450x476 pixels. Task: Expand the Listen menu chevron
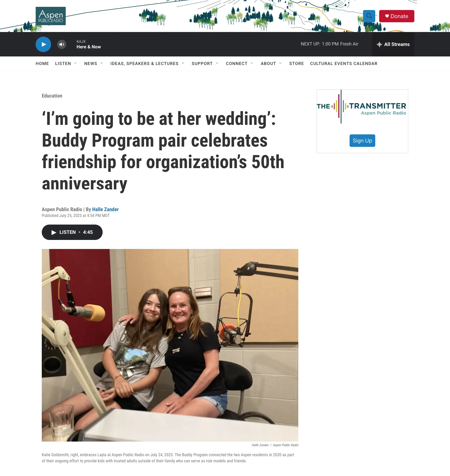pyautogui.click(x=75, y=63)
